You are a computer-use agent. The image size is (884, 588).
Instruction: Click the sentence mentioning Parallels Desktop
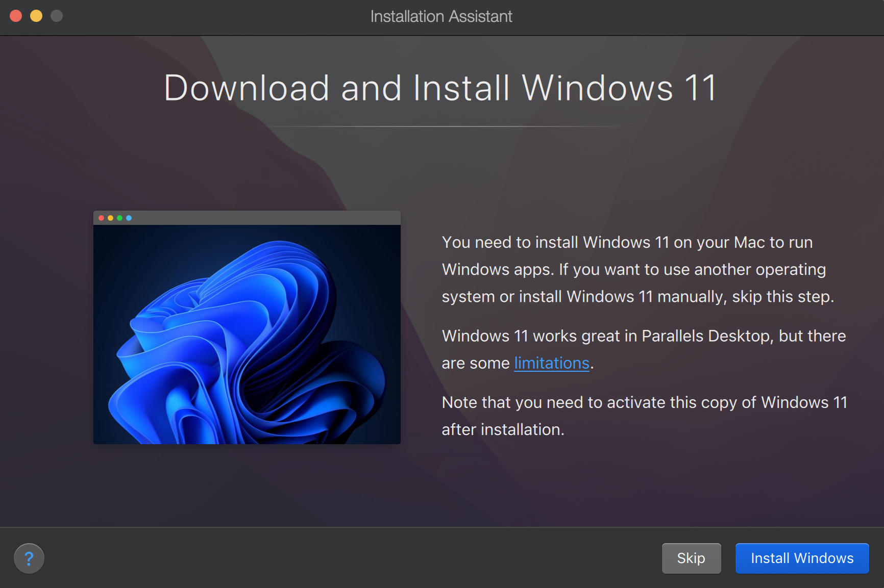(x=643, y=336)
